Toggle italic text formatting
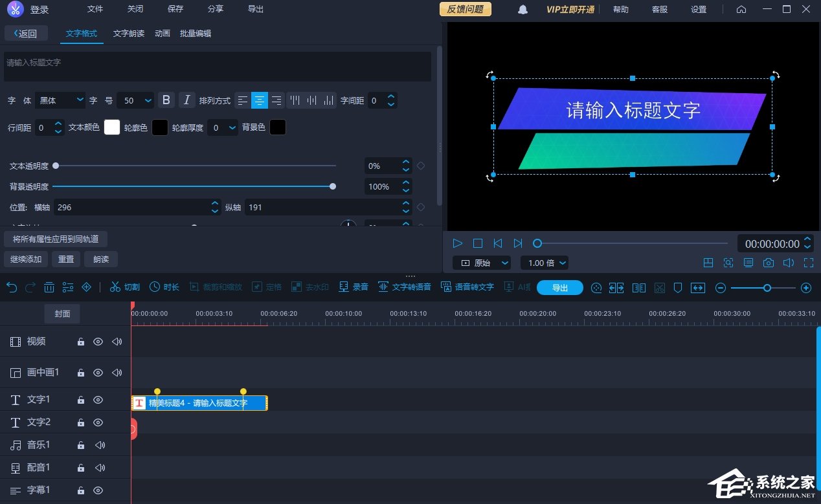Image resolution: width=821 pixels, height=504 pixels. pos(186,100)
